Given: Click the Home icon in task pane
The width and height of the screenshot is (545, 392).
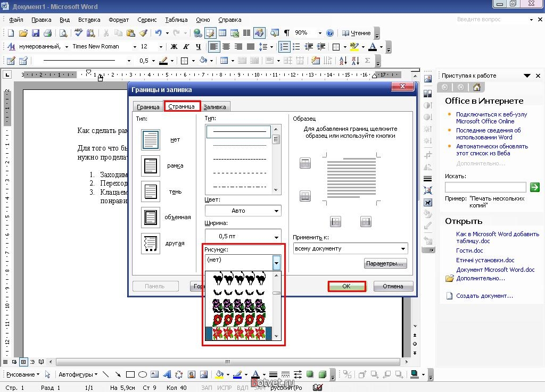Looking at the screenshot, I should [x=477, y=87].
